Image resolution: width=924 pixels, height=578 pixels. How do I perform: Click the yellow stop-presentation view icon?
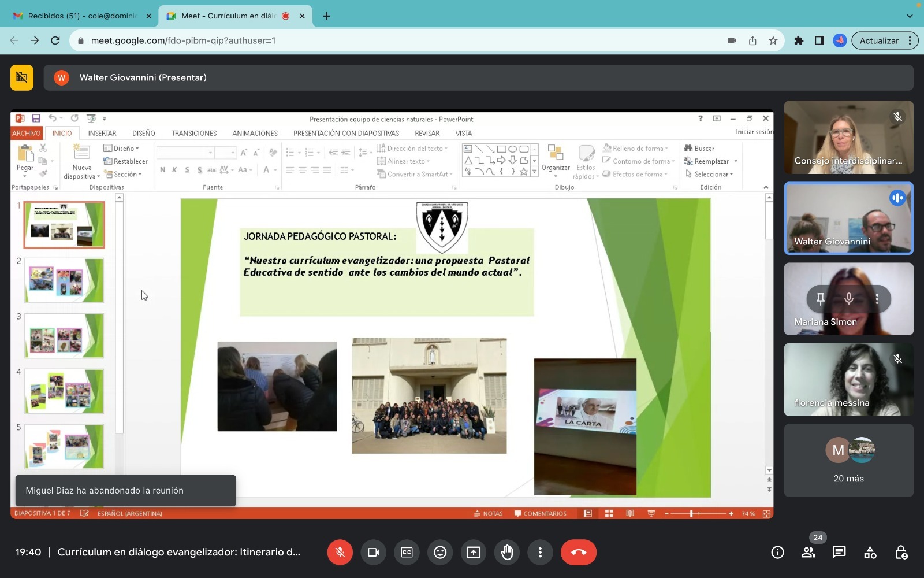(x=22, y=77)
